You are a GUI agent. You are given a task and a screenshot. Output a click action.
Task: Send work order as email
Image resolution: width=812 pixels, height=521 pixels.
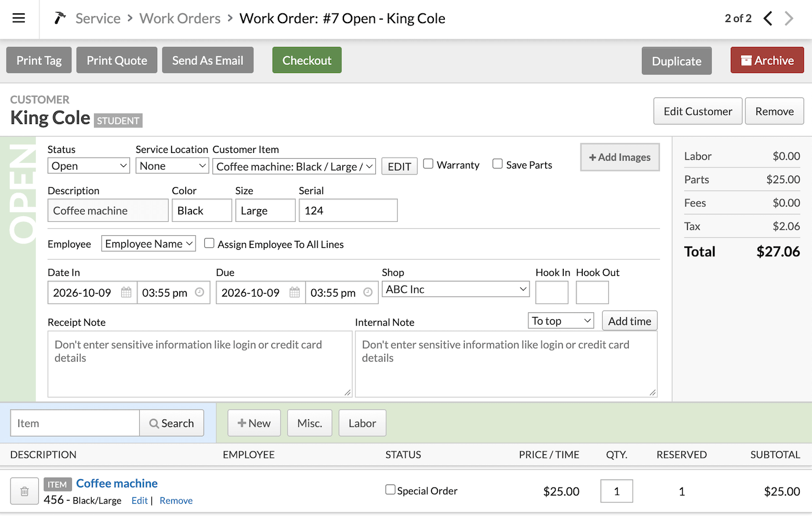click(x=208, y=60)
